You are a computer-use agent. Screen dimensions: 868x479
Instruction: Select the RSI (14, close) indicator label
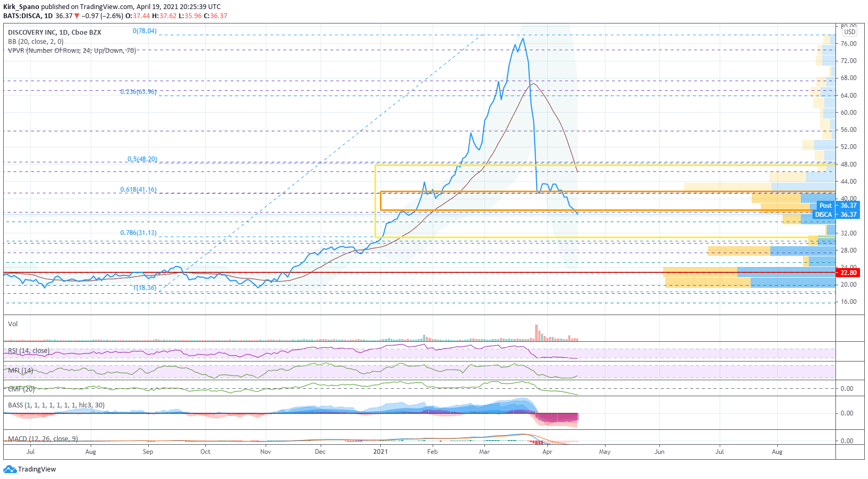pos(29,351)
